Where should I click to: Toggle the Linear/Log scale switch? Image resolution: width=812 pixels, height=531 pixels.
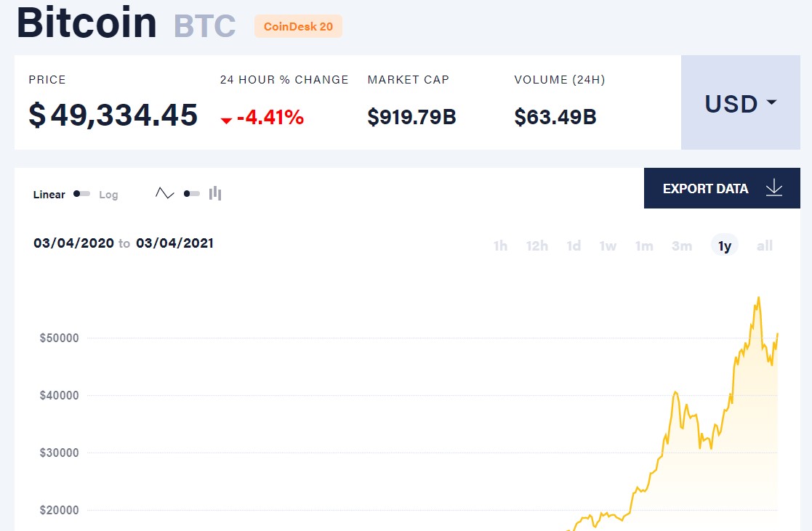click(81, 194)
